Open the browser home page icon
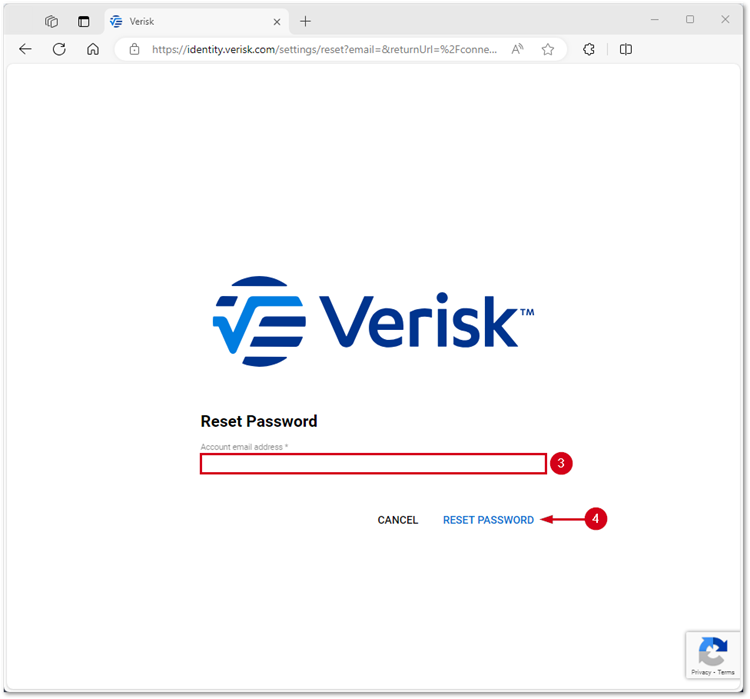The image size is (750, 699). click(x=93, y=49)
